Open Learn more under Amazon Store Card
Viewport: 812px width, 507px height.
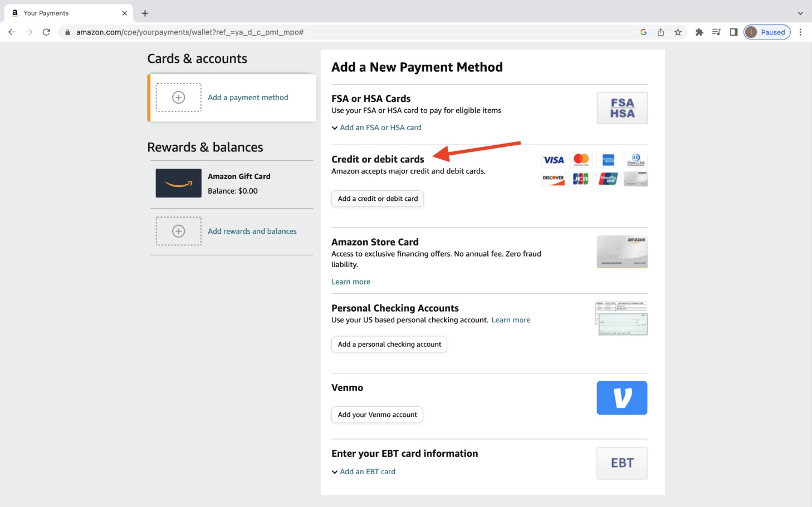351,282
